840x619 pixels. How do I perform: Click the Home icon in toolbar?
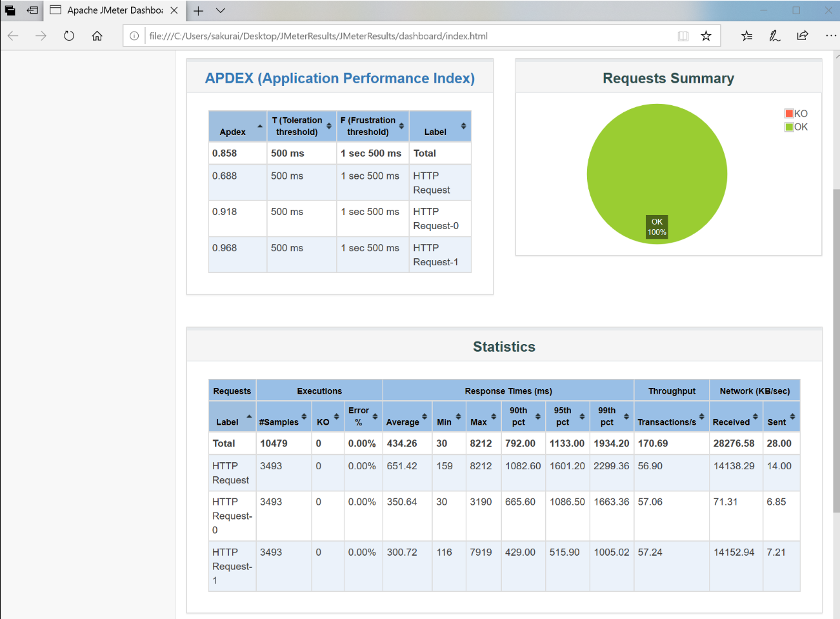point(97,36)
